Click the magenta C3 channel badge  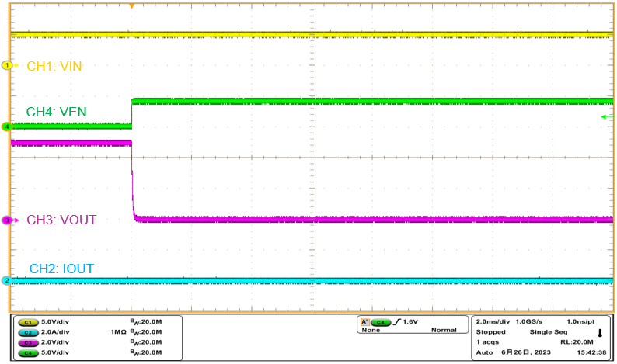29,342
